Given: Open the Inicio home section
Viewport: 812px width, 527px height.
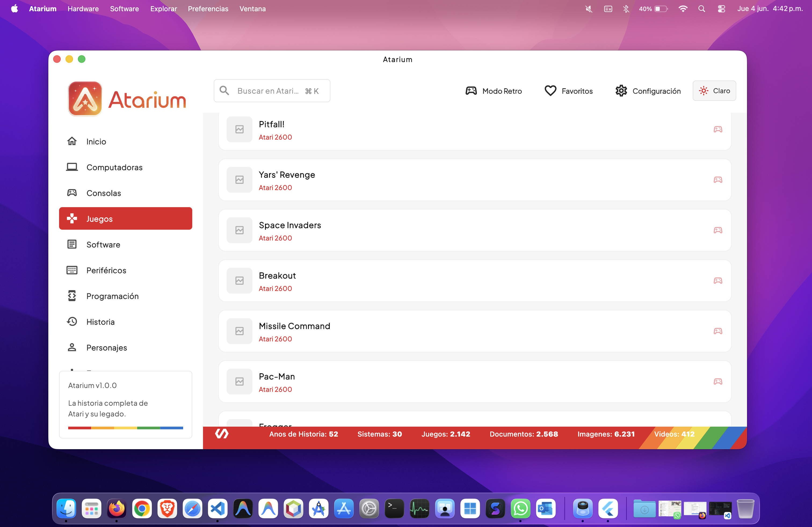Looking at the screenshot, I should click(125, 141).
